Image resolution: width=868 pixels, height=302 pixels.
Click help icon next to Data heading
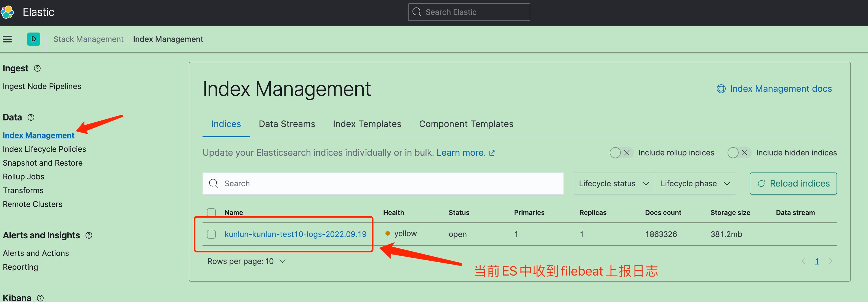tap(31, 117)
